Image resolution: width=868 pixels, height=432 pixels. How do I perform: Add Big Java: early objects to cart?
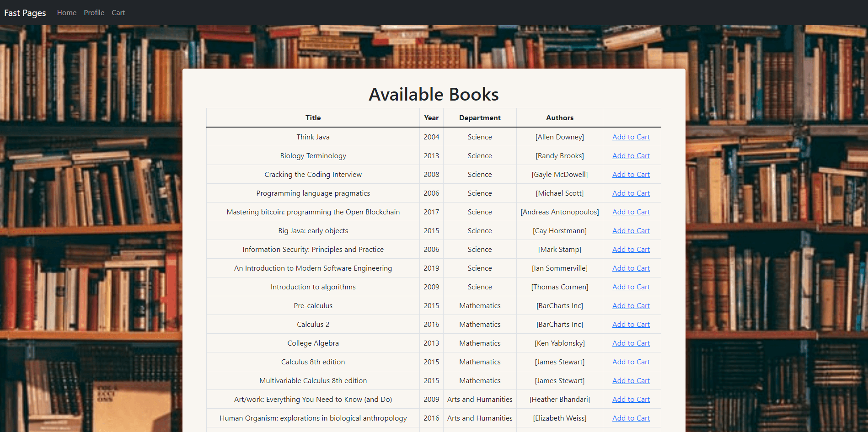point(631,230)
